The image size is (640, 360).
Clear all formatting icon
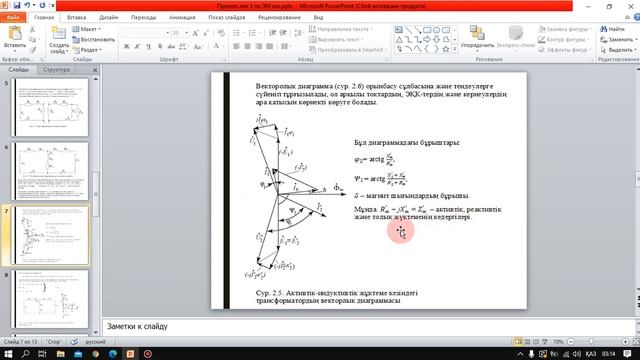pyautogui.click(x=221, y=33)
